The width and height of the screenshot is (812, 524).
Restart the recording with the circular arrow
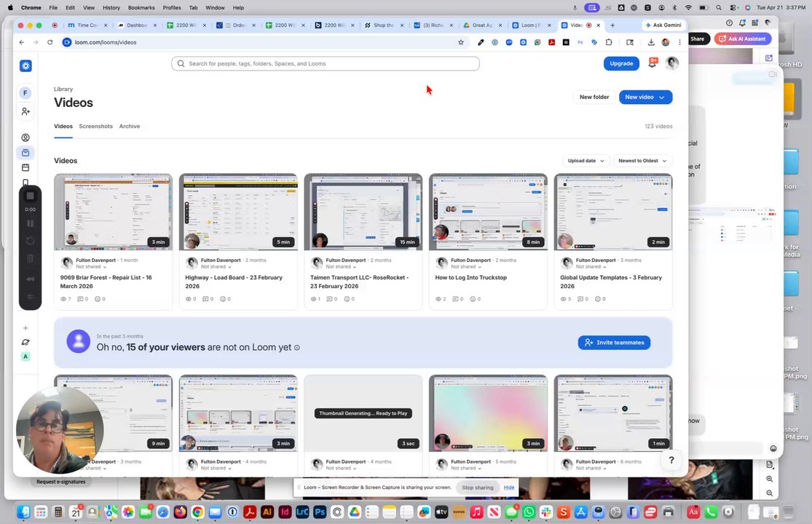tap(30, 241)
